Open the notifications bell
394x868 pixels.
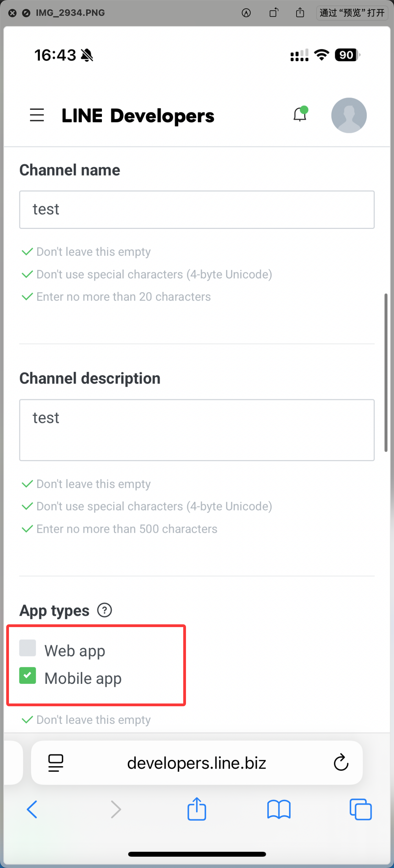(300, 115)
